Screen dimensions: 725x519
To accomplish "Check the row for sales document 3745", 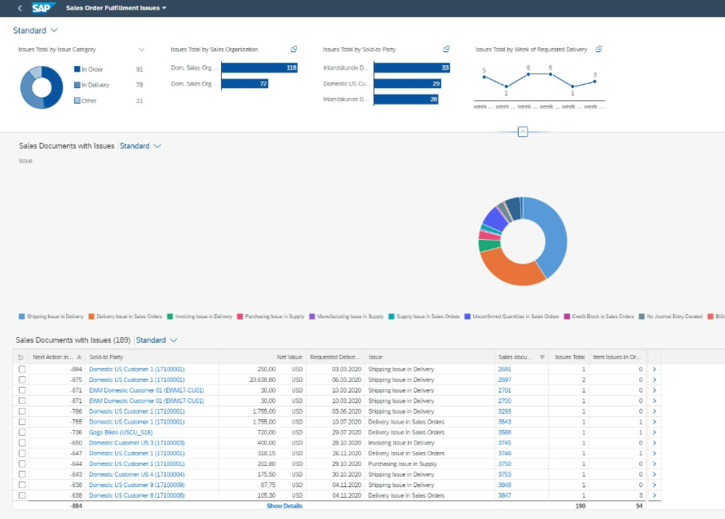I will click(22, 443).
